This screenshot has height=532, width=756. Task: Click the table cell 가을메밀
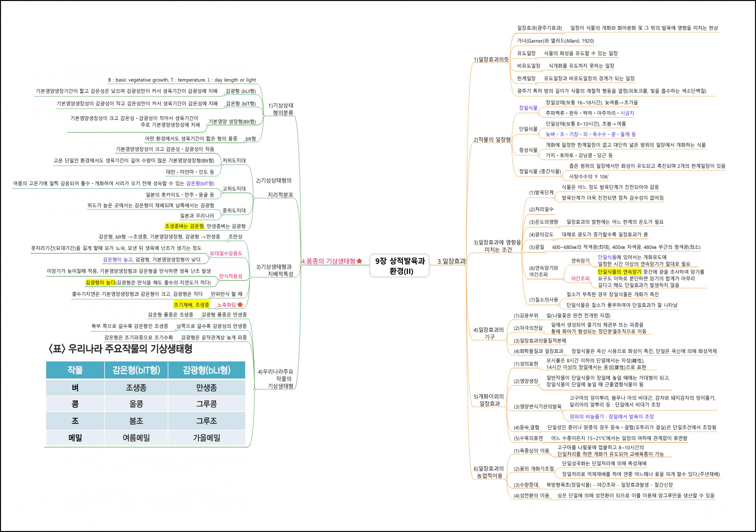206,438
